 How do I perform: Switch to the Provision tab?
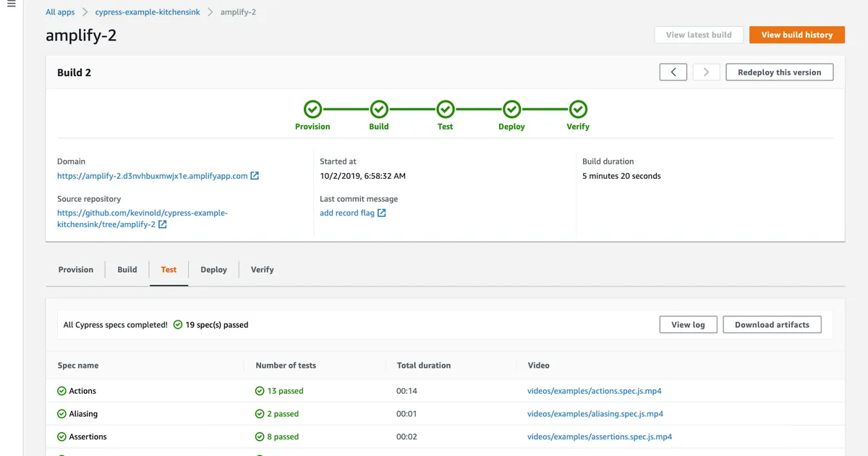pyautogui.click(x=76, y=270)
